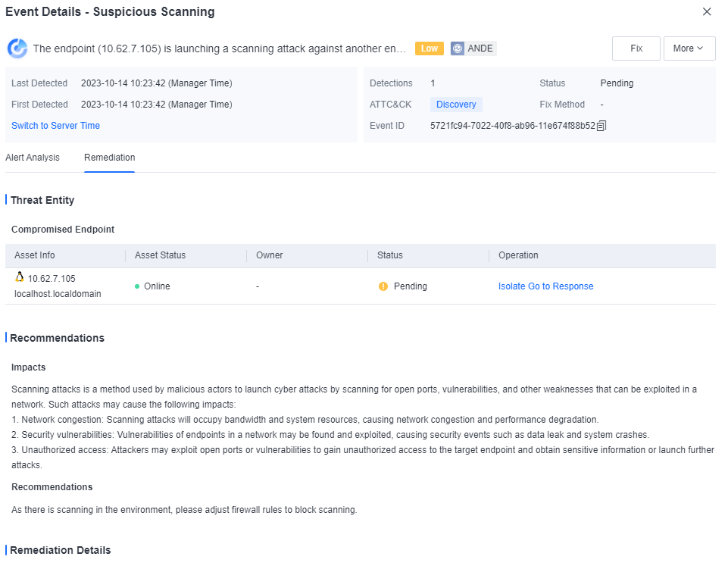Click Switch to Server Time link
Screen dimensions: 728x569
click(x=55, y=126)
